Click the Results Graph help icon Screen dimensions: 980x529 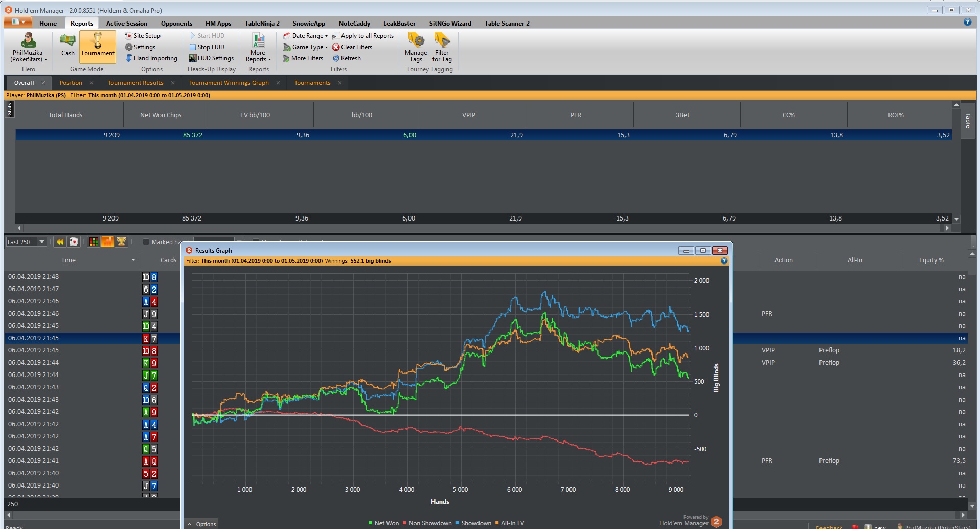pos(724,261)
